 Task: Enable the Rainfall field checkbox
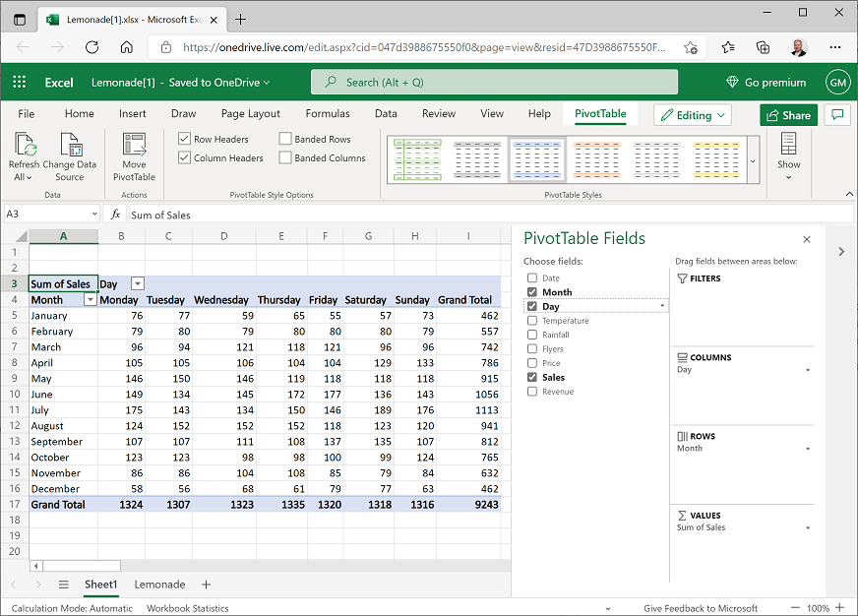pyautogui.click(x=530, y=335)
